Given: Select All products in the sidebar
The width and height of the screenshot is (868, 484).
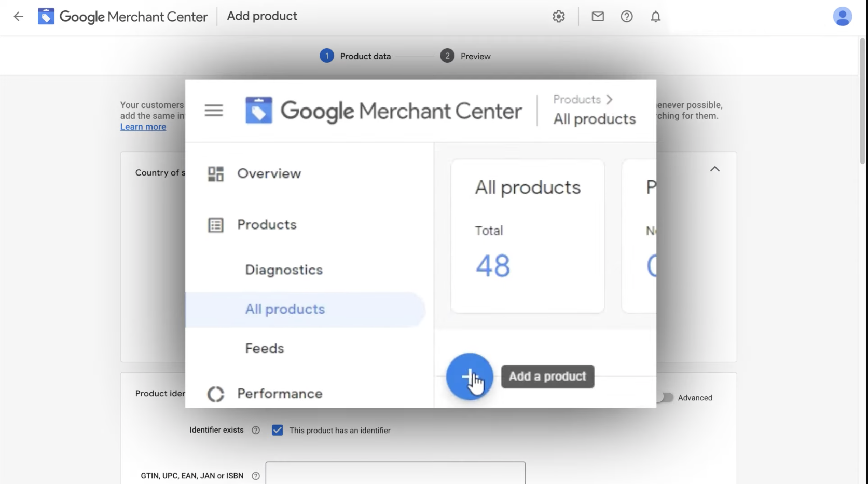Looking at the screenshot, I should tap(306, 310).
